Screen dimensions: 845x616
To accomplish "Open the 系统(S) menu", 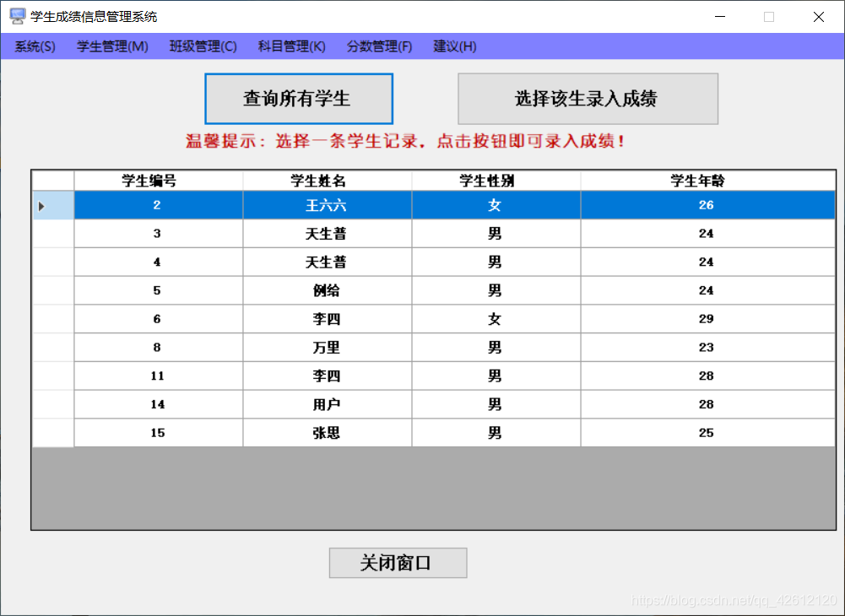I will click(x=35, y=46).
